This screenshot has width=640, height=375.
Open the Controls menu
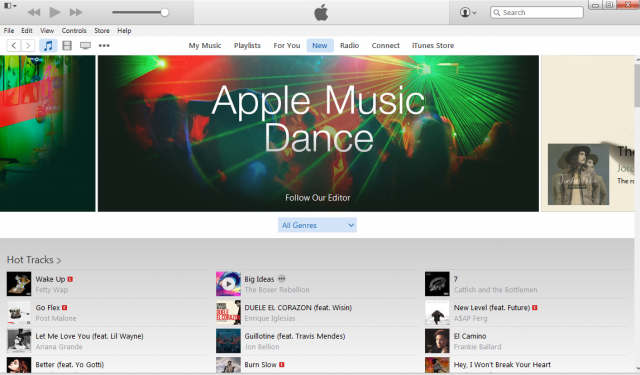pos(74,31)
